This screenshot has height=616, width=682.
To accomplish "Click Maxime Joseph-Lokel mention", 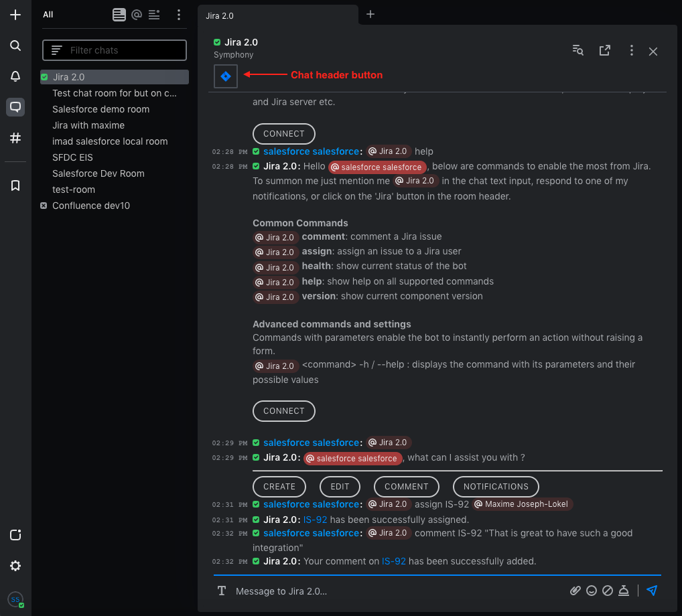I will (522, 504).
